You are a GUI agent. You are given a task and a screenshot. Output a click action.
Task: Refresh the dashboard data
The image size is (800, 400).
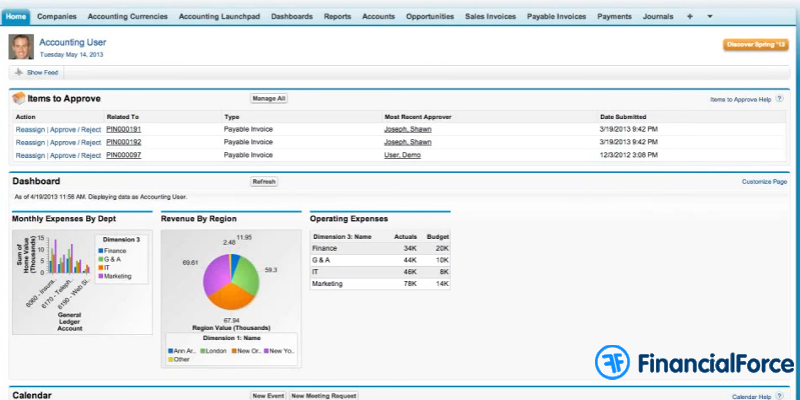coord(264,182)
